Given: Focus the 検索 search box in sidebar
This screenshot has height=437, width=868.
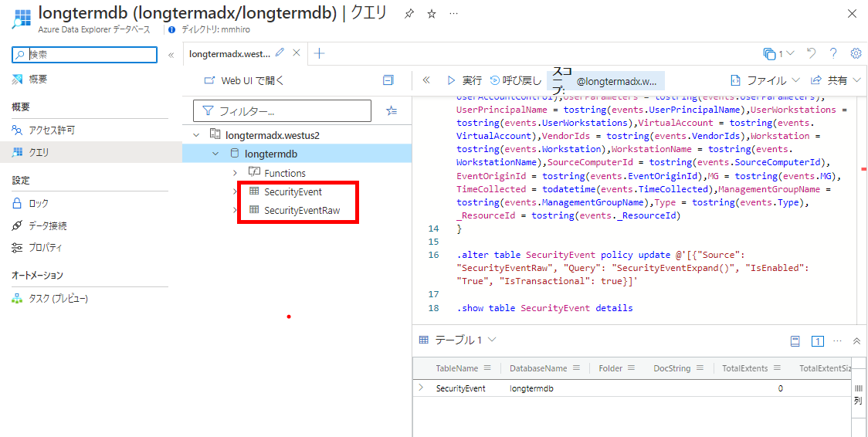Looking at the screenshot, I should pyautogui.click(x=85, y=54).
